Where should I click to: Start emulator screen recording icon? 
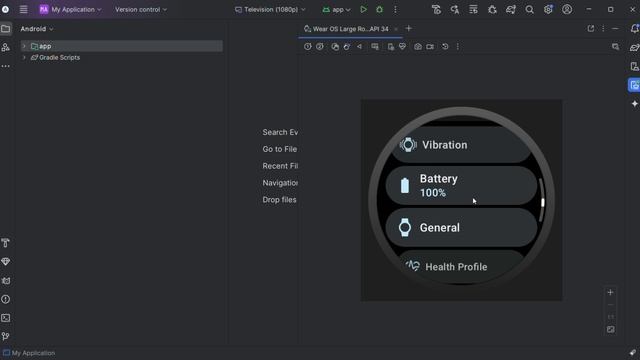click(x=430, y=47)
